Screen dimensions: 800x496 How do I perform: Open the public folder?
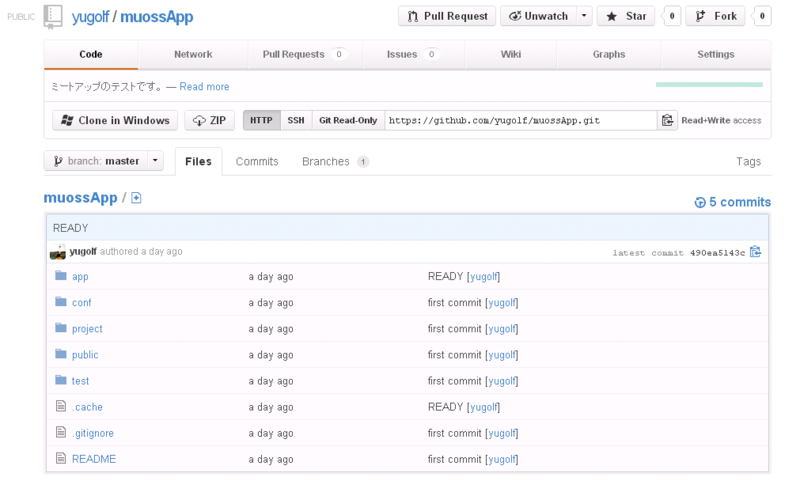(85, 355)
